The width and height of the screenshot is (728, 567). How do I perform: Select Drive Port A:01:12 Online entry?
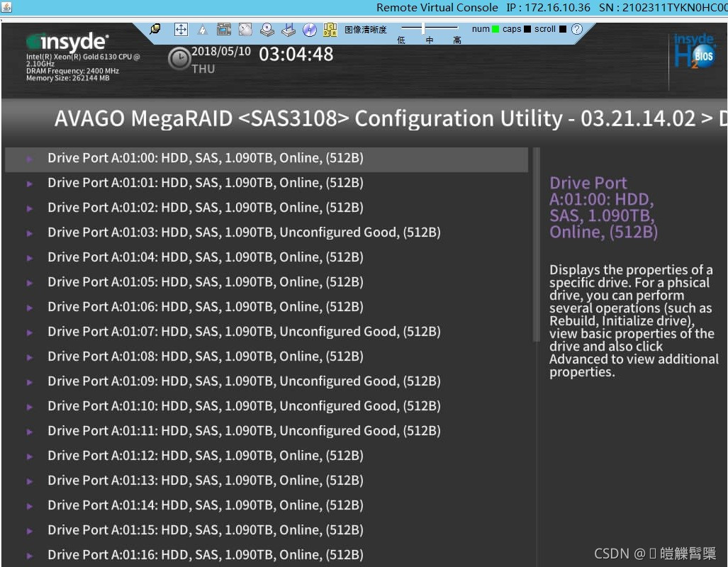click(205, 456)
